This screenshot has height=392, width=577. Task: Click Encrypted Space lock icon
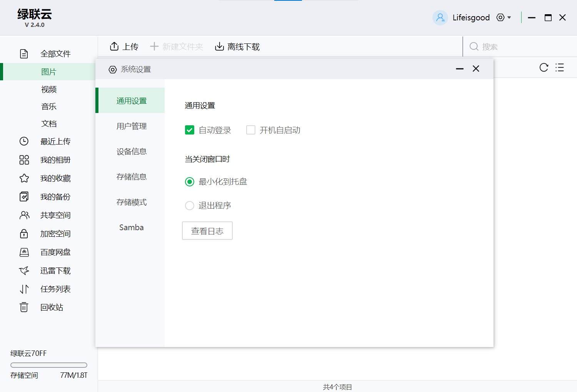point(24,234)
